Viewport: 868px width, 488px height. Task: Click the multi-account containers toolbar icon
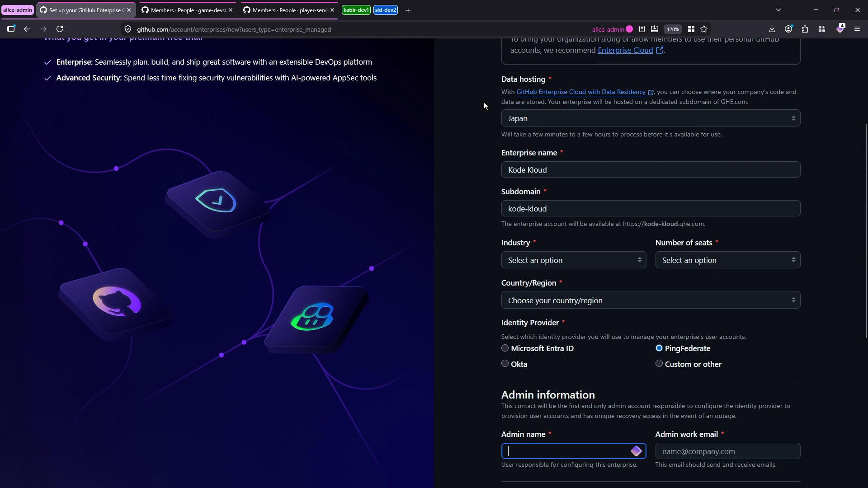point(822,29)
